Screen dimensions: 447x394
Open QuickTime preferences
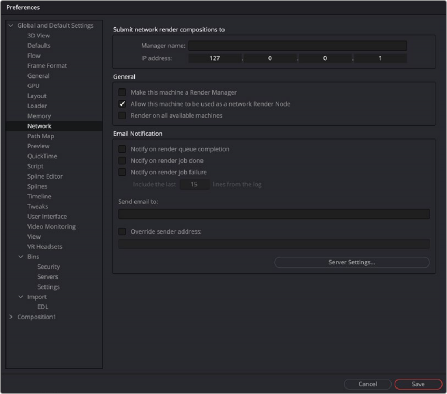[42, 156]
